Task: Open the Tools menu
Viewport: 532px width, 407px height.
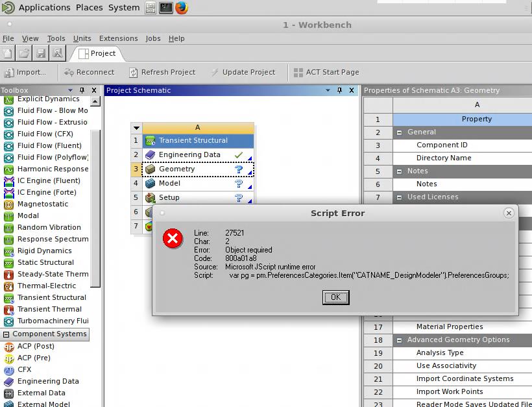Action: tap(56, 38)
